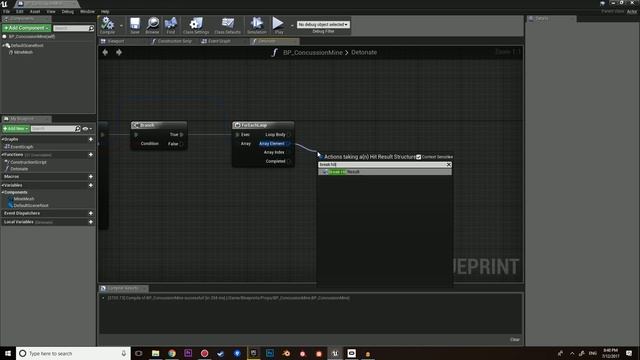The image size is (640, 360).
Task: Click Clear in the Compiler Results panel
Action: click(515, 340)
